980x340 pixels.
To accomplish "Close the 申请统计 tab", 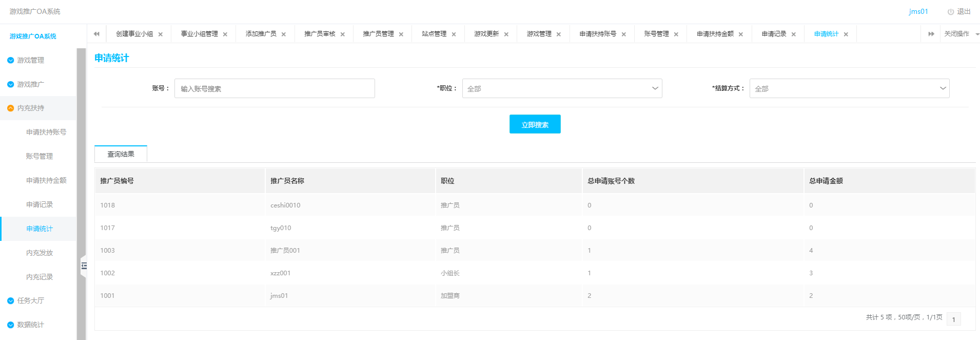I will click(846, 34).
